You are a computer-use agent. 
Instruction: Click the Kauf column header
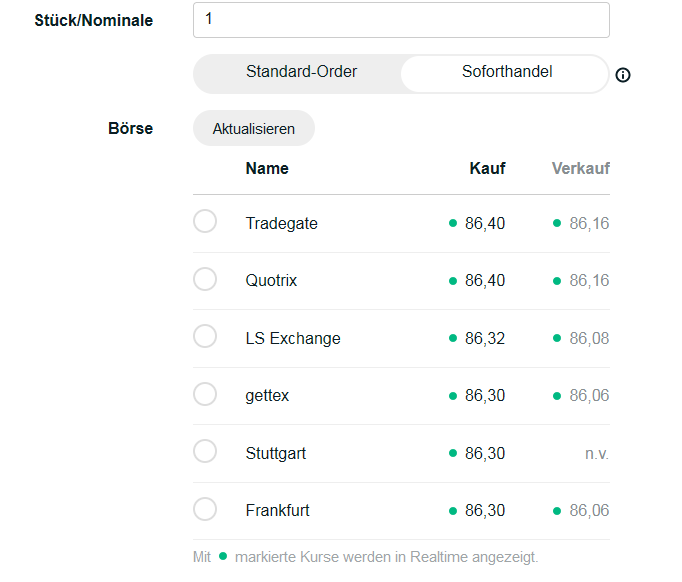(x=487, y=168)
